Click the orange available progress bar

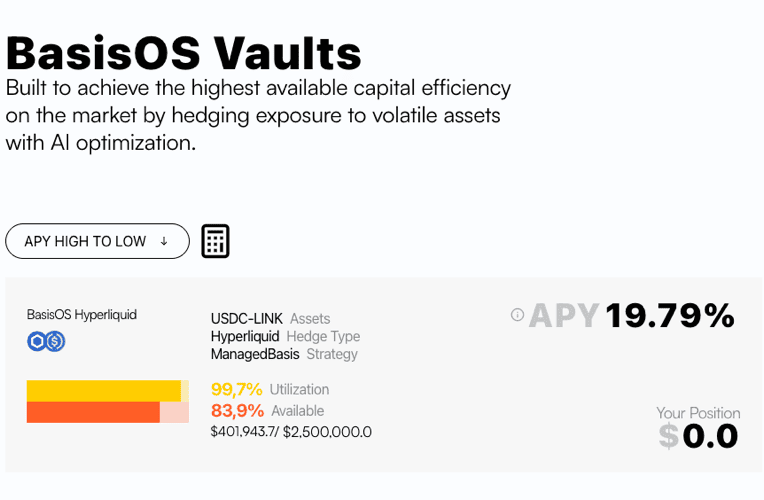point(93,412)
